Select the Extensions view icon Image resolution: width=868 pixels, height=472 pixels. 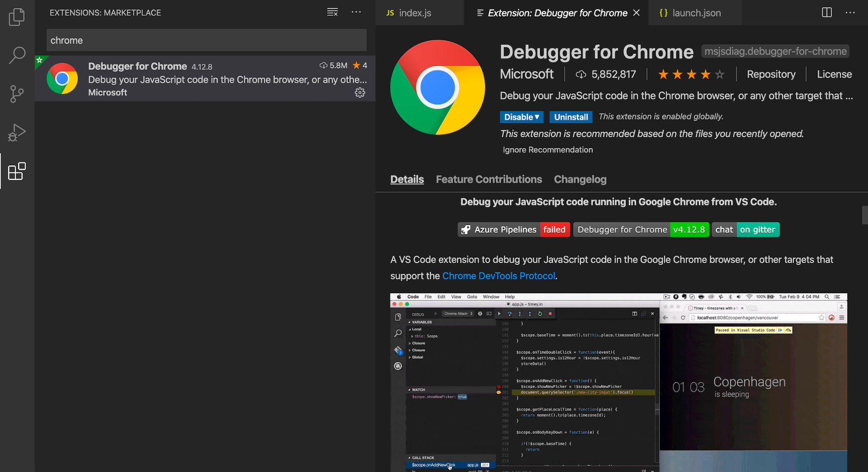17,172
